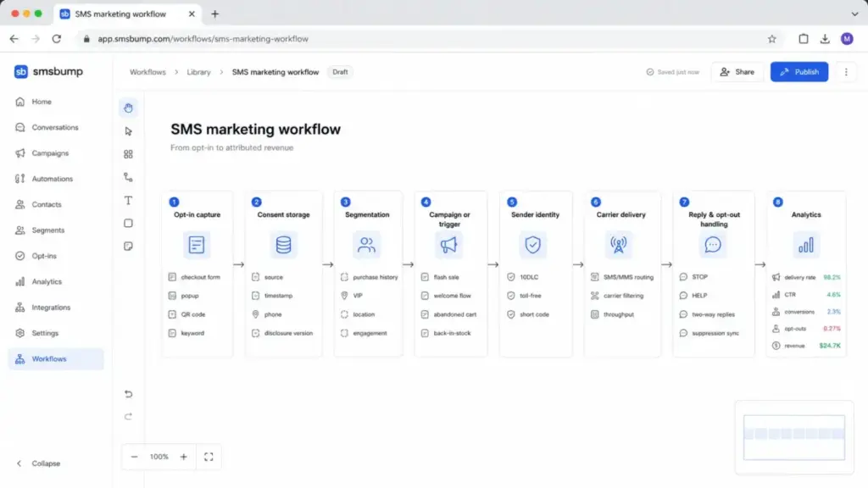Fit canvas to screen
The height and width of the screenshot is (488, 868).
(x=209, y=457)
